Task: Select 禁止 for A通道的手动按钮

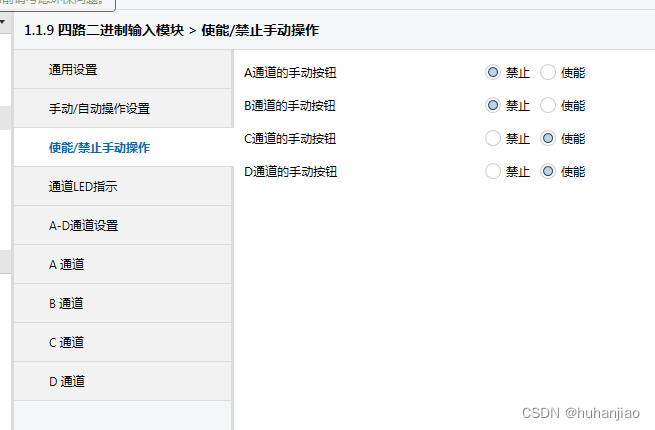Action: (492, 72)
